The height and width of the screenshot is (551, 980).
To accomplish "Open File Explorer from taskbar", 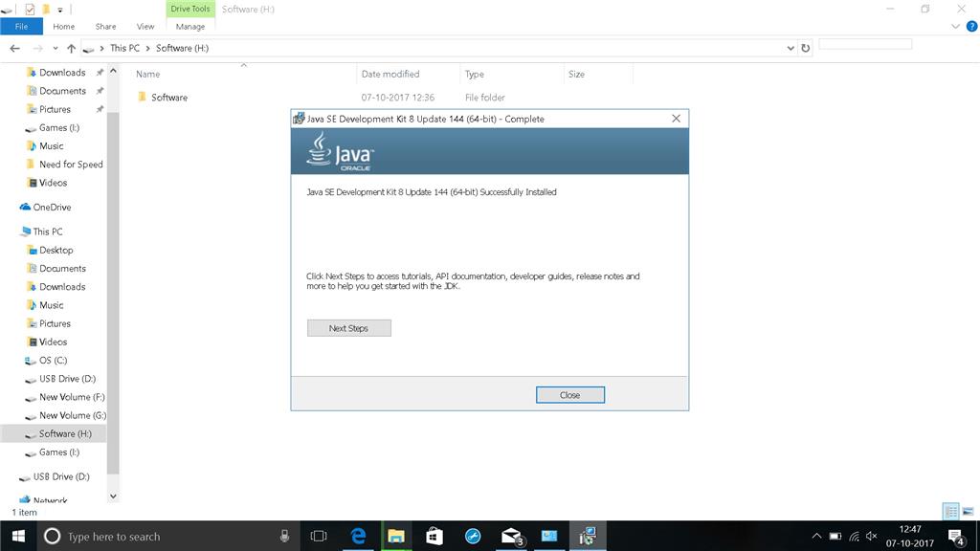I will pyautogui.click(x=396, y=536).
